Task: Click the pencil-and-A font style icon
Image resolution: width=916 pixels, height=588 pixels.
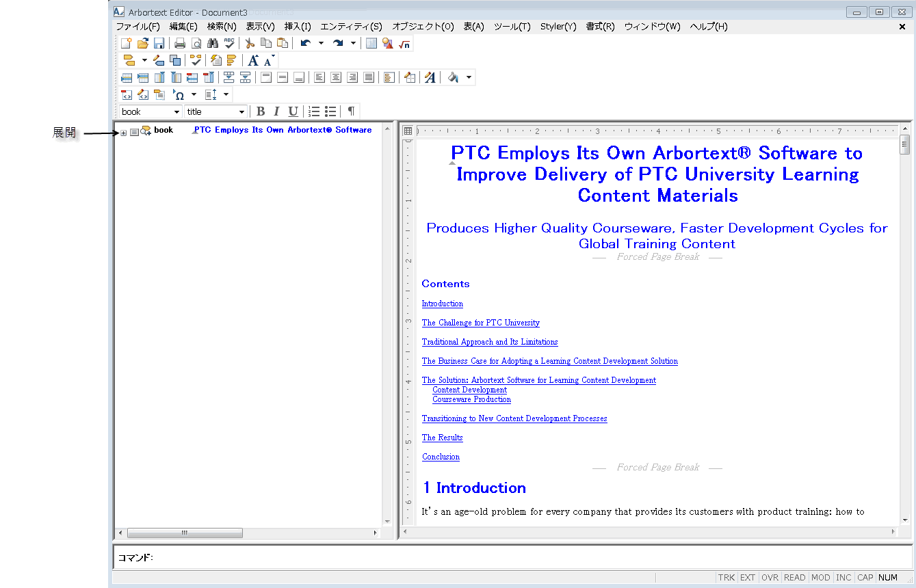Action: (x=430, y=77)
